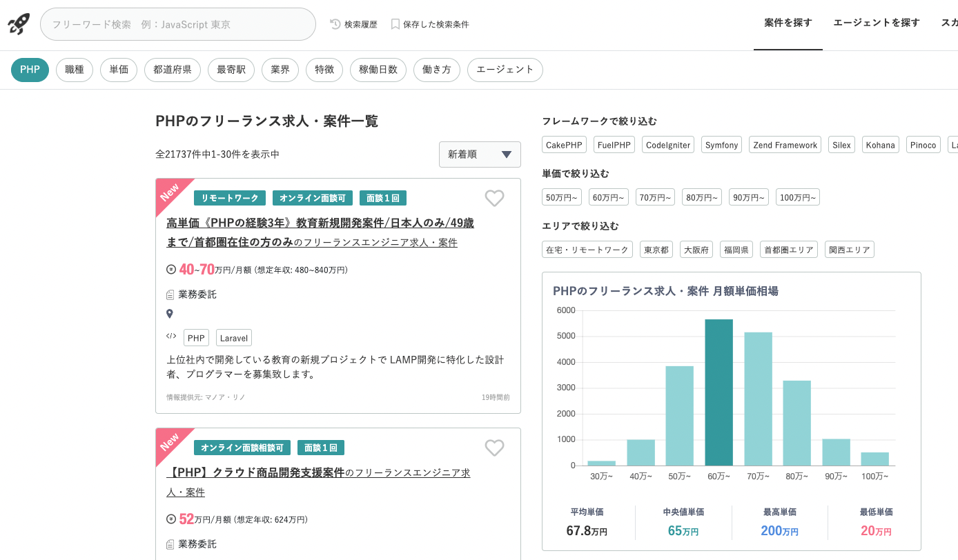The width and height of the screenshot is (958, 560).
Task: Filter by the Symfony framework tag
Action: pyautogui.click(x=721, y=145)
